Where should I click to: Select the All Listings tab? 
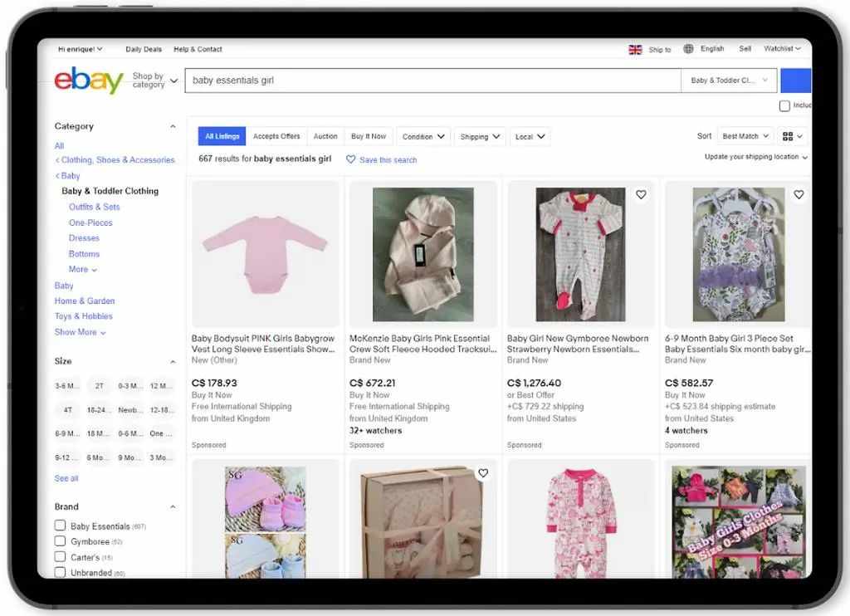222,136
